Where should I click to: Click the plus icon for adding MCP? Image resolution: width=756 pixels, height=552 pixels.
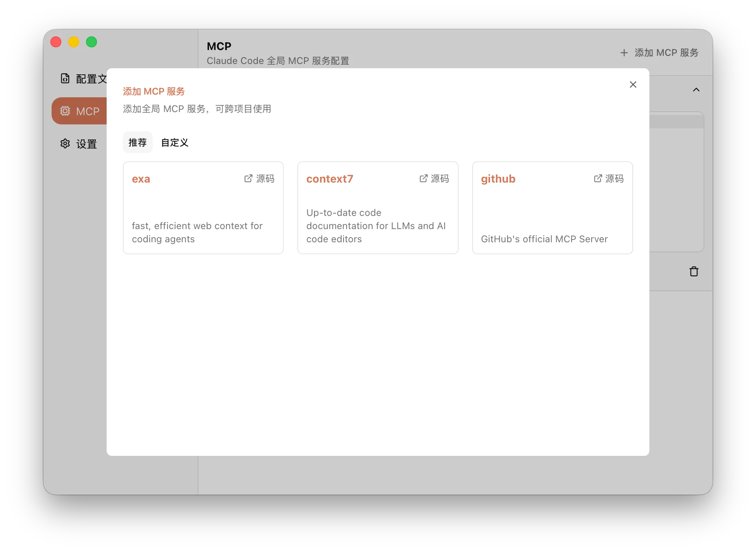pos(624,53)
